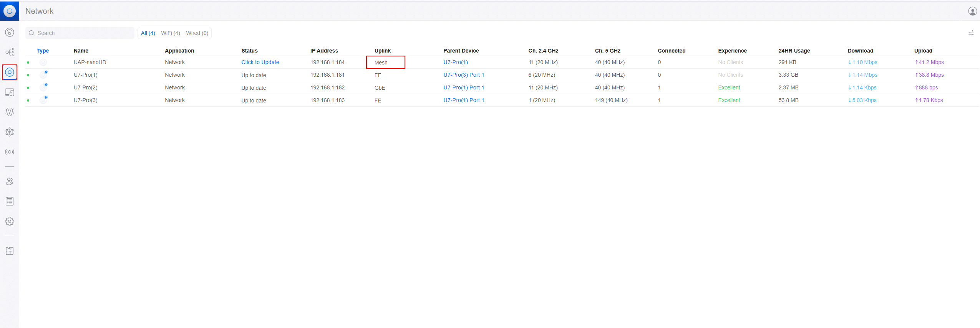The width and height of the screenshot is (980, 328).
Task: Sort by the Upload column header
Action: click(923, 51)
